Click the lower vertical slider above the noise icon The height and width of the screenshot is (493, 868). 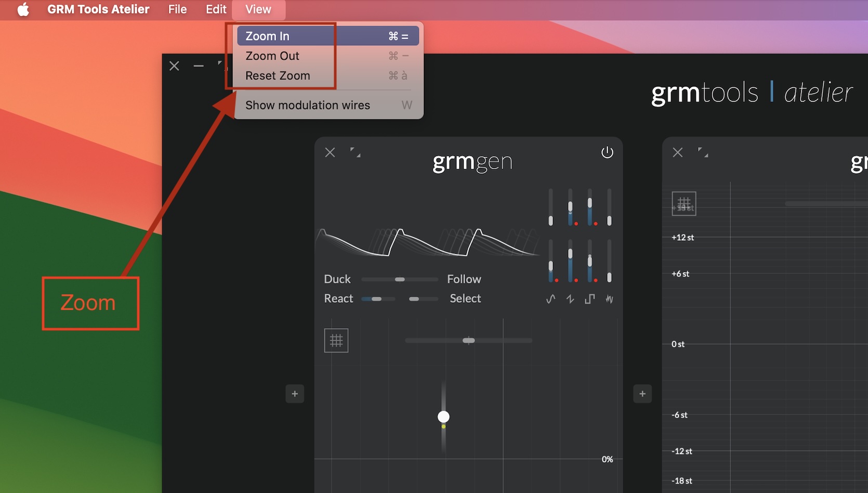pyautogui.click(x=609, y=261)
